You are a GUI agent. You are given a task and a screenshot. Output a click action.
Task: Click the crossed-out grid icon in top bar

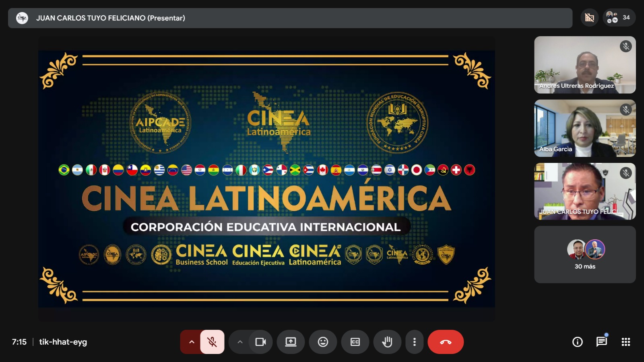[x=590, y=18]
